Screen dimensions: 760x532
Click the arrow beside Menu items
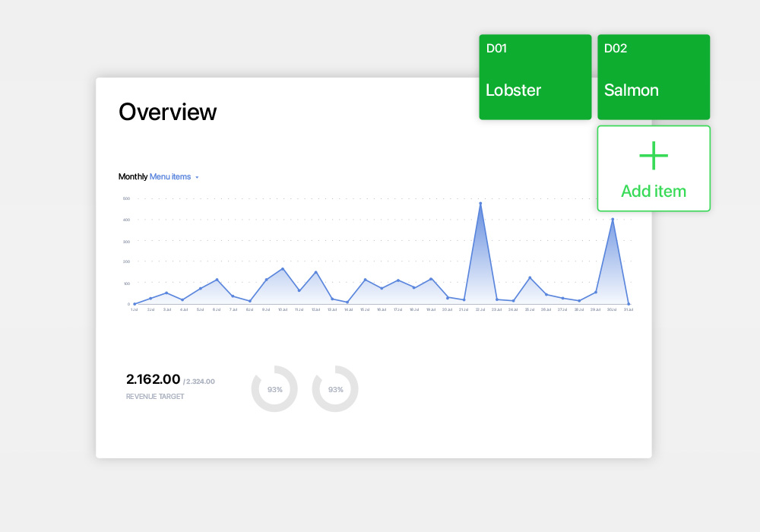197,177
